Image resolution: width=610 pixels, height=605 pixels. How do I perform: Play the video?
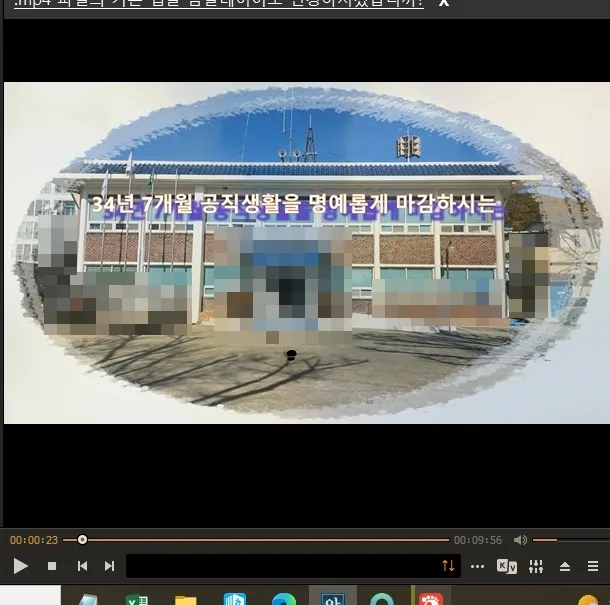point(20,566)
